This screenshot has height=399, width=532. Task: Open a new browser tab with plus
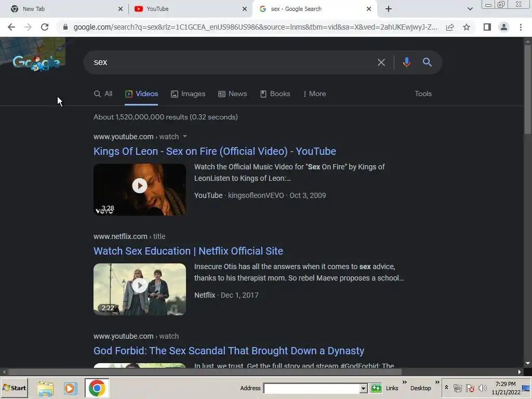tap(389, 9)
